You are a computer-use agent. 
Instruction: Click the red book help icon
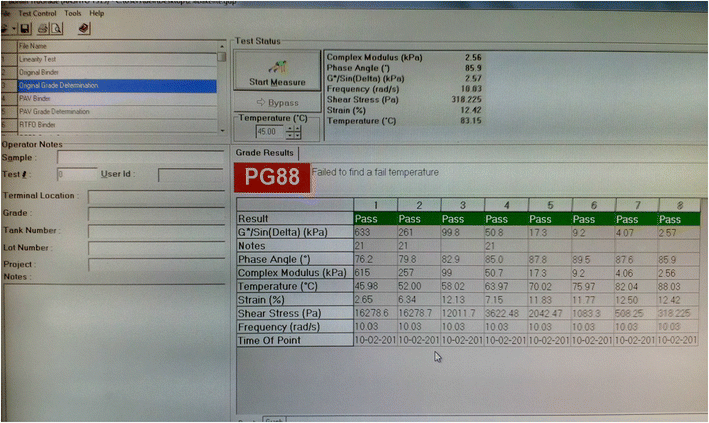pos(84,29)
